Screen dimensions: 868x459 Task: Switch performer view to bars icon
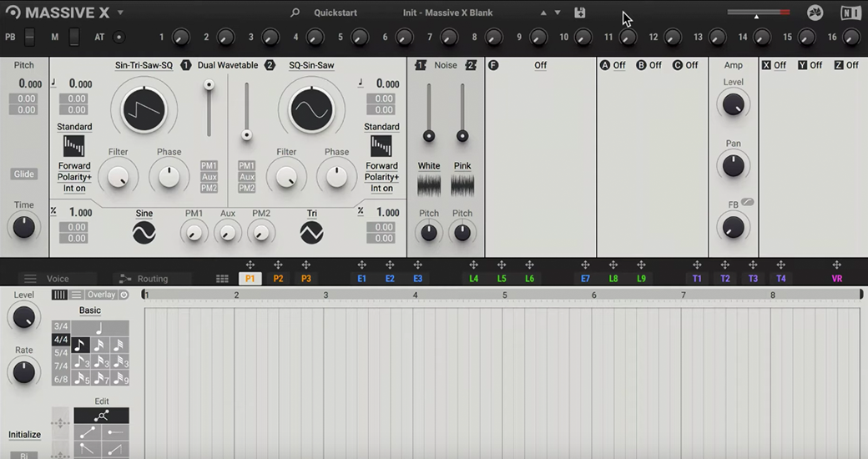(x=59, y=295)
